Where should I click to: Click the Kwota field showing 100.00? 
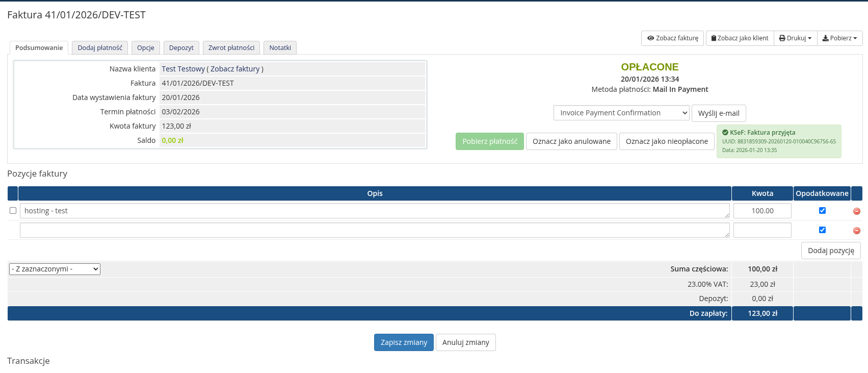(x=762, y=211)
